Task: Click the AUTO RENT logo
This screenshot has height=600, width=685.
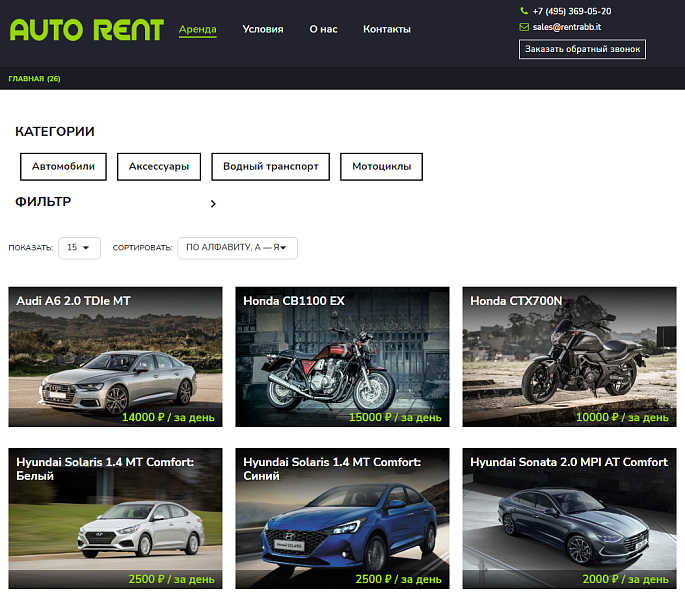Action: [x=86, y=30]
